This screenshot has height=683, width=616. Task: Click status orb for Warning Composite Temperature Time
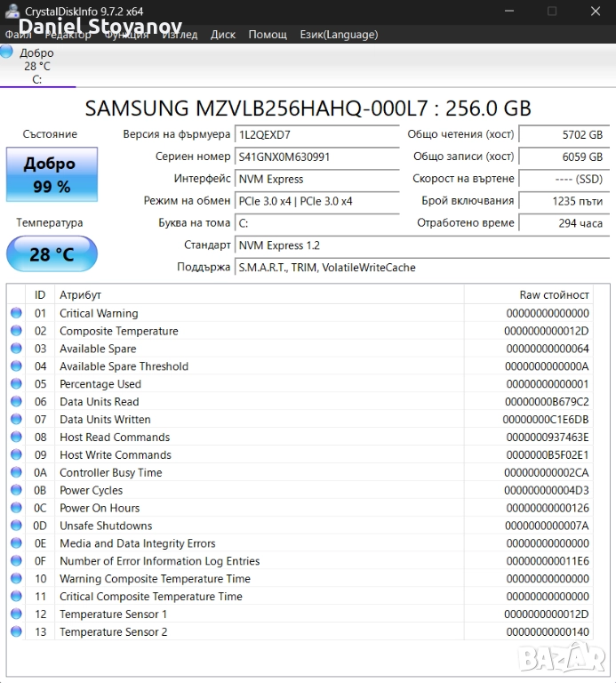coord(16,578)
